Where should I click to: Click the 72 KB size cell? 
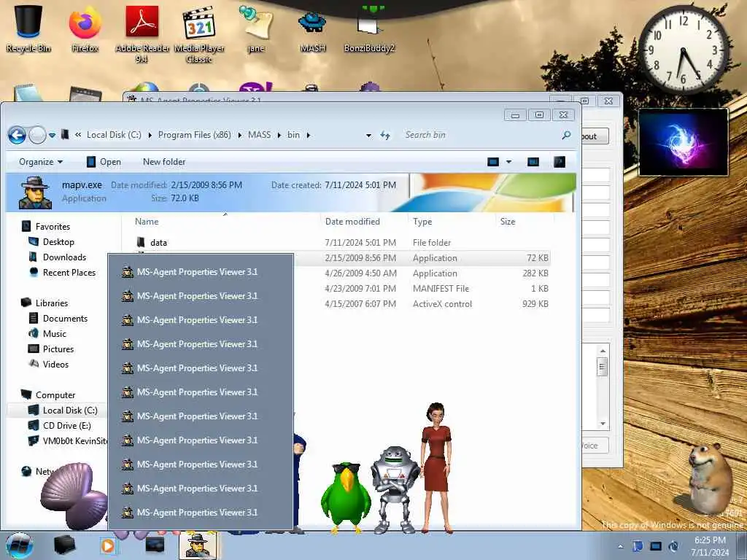pos(538,258)
